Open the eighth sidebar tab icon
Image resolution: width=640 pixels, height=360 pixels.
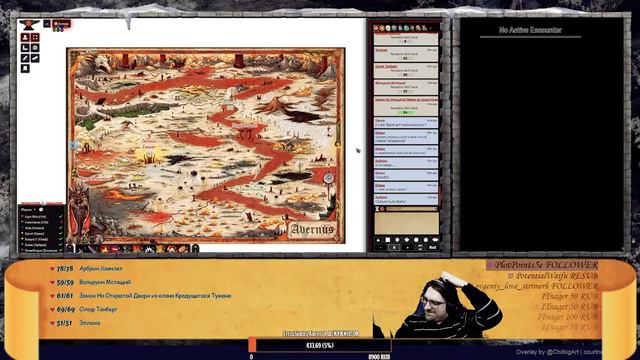(x=418, y=28)
